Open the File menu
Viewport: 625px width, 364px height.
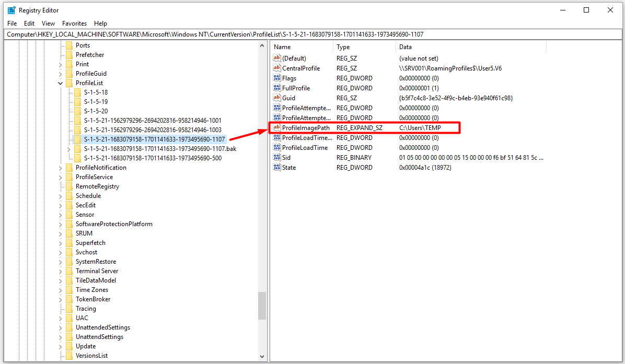click(x=12, y=24)
